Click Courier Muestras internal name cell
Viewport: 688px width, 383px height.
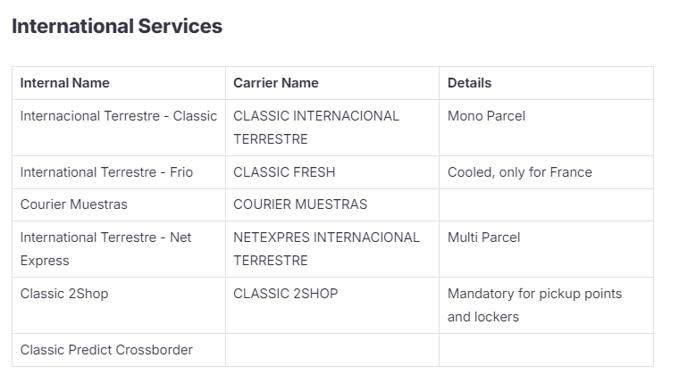118,204
